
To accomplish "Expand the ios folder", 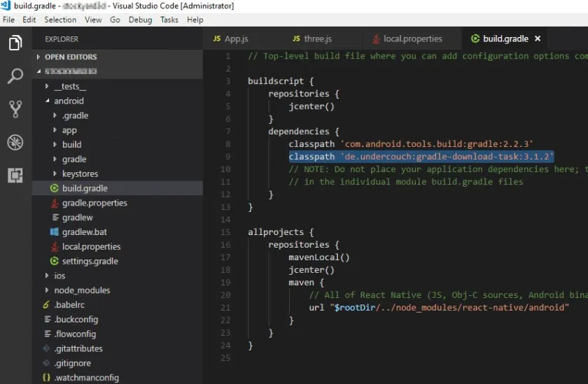I will [46, 276].
